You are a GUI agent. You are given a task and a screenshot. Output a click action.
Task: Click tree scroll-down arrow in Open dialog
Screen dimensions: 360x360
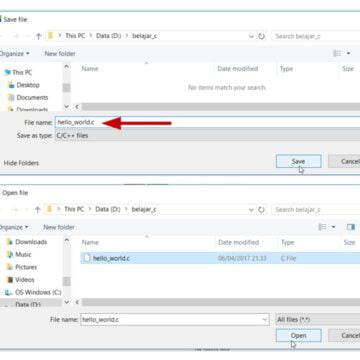pos(66,302)
